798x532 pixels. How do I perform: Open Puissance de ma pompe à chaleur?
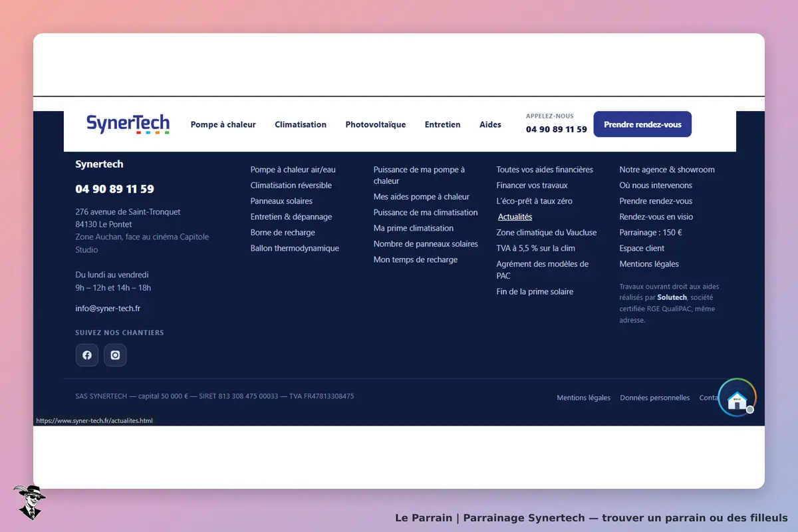[419, 175]
